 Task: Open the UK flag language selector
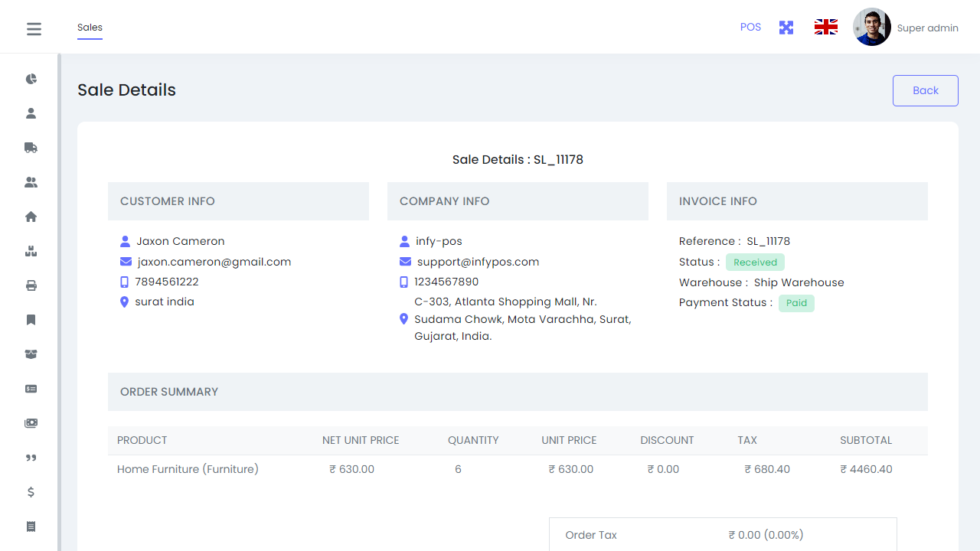pos(825,28)
